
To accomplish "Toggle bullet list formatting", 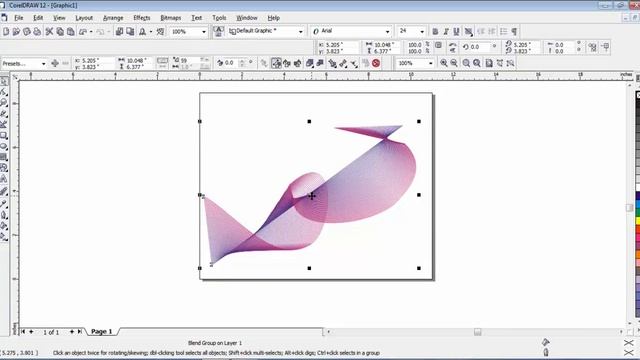I will tap(504, 31).
